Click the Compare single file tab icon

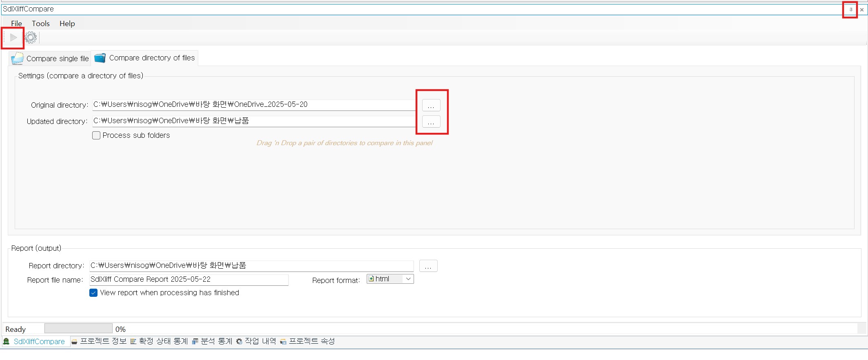point(17,58)
